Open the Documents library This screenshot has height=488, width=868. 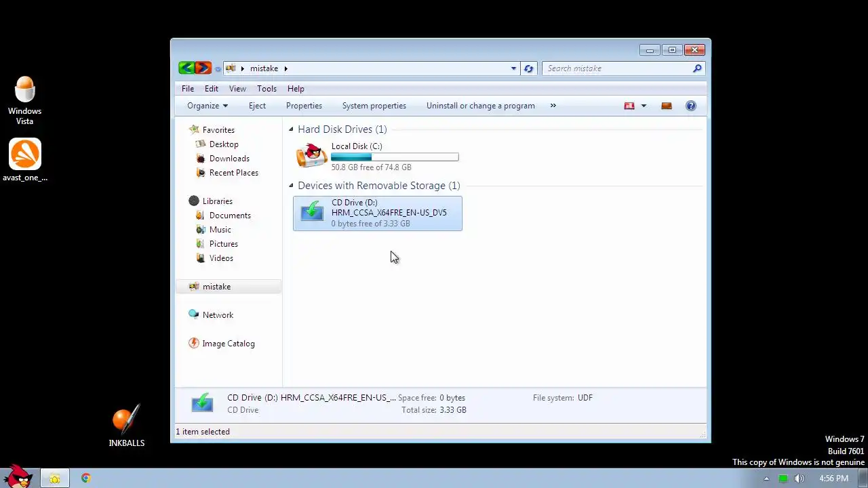point(230,216)
